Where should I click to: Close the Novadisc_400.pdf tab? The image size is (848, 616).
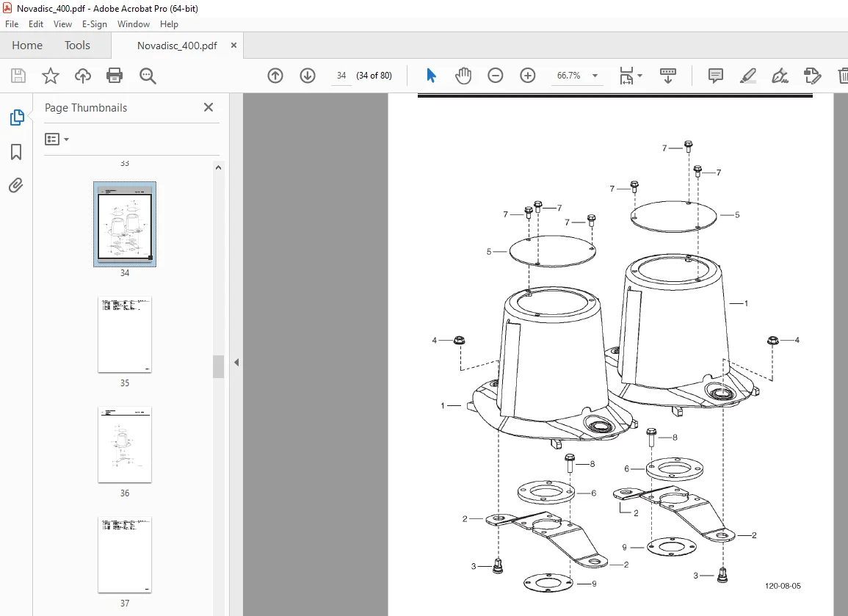point(233,46)
